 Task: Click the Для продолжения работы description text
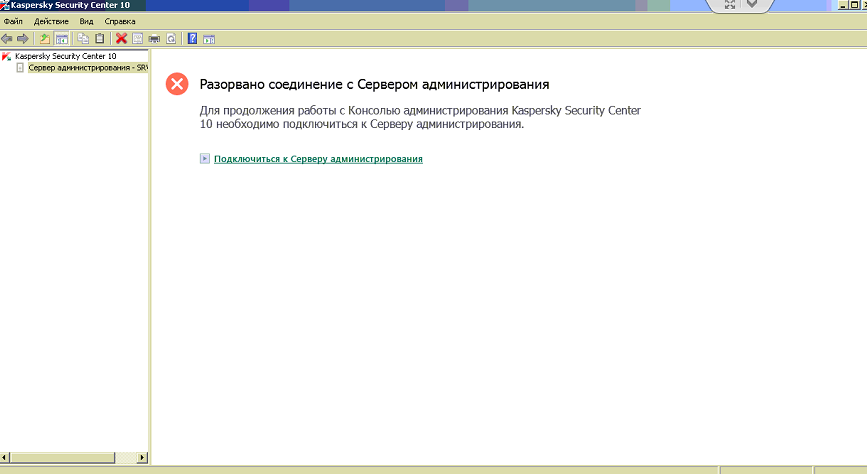[420, 117]
